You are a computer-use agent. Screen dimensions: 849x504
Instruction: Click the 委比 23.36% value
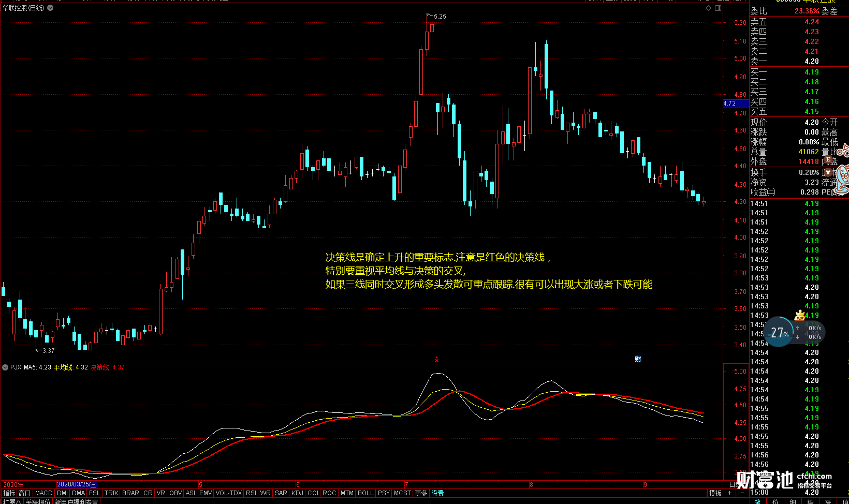[x=807, y=11]
